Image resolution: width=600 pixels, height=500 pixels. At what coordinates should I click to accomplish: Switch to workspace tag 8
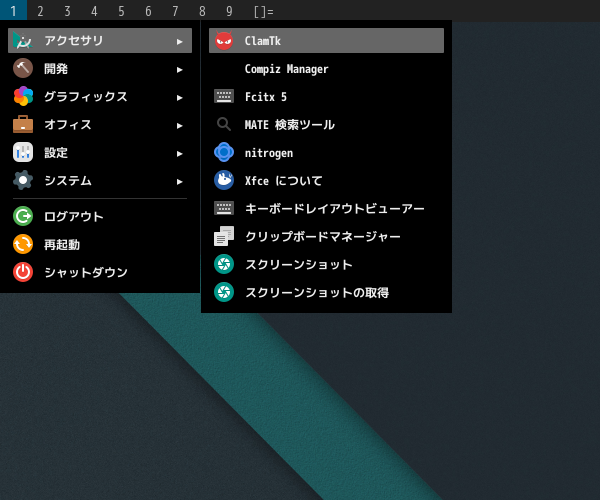(x=202, y=11)
